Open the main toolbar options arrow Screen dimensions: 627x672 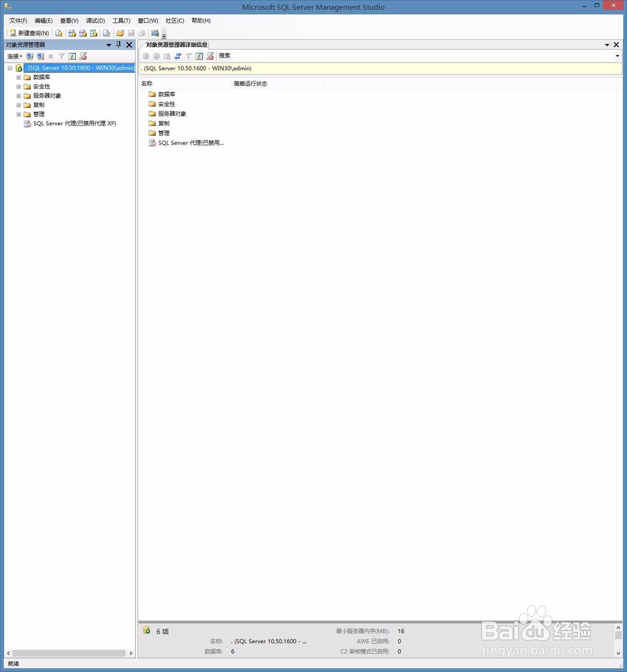point(164,34)
